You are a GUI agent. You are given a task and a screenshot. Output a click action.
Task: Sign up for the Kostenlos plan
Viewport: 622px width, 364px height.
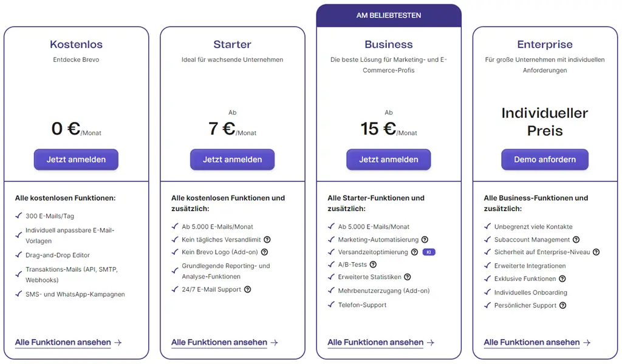click(x=76, y=160)
